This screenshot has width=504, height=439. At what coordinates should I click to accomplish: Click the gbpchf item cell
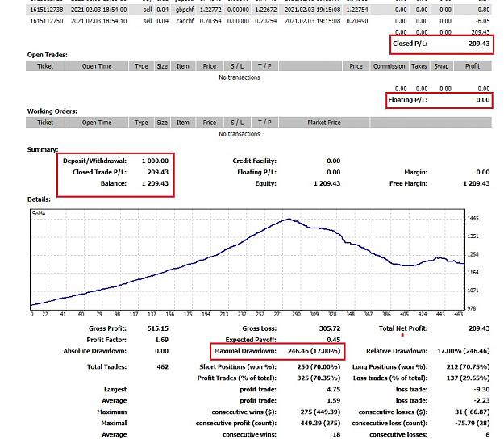(185, 10)
